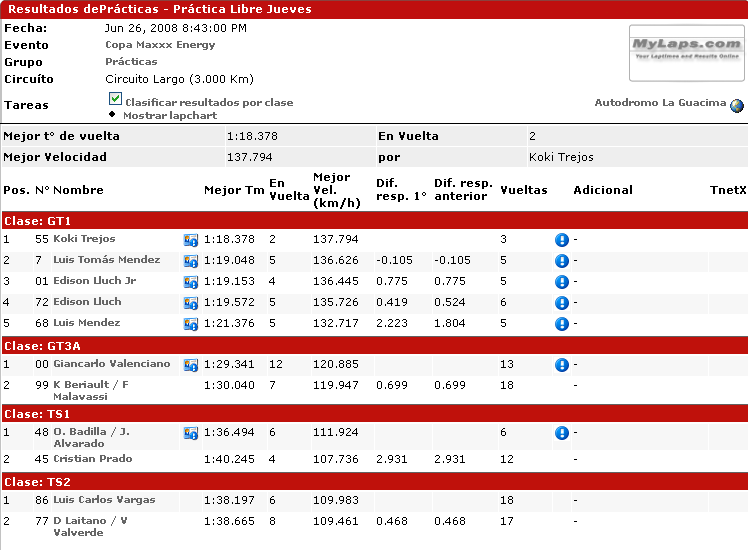
Task: Open lap times icon beside Koki Trejos
Action: [191, 240]
